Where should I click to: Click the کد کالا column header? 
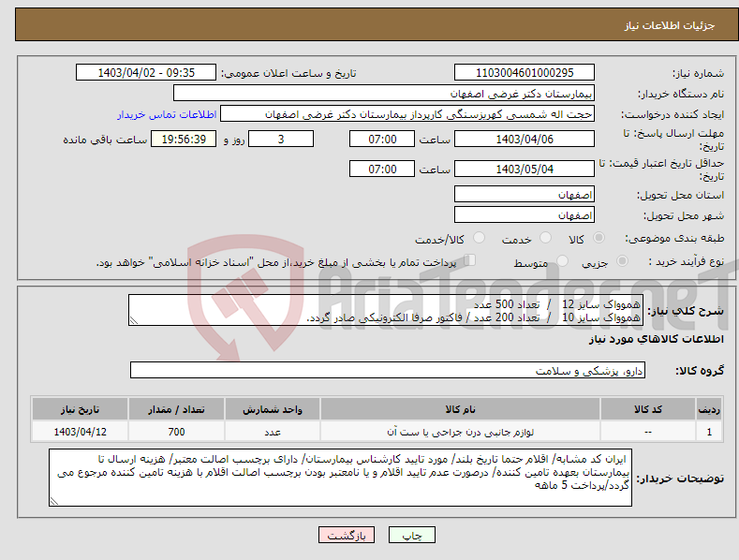(x=648, y=409)
